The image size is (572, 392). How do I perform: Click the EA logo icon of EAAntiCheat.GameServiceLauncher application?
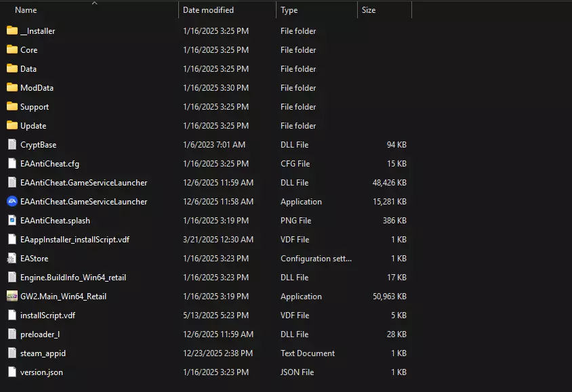click(12, 201)
